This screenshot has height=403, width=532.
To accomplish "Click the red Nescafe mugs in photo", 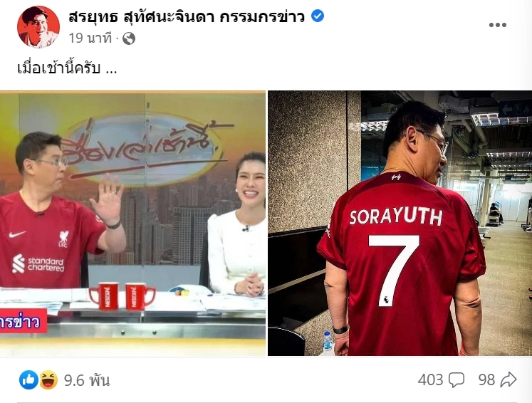I will pos(122,296).
